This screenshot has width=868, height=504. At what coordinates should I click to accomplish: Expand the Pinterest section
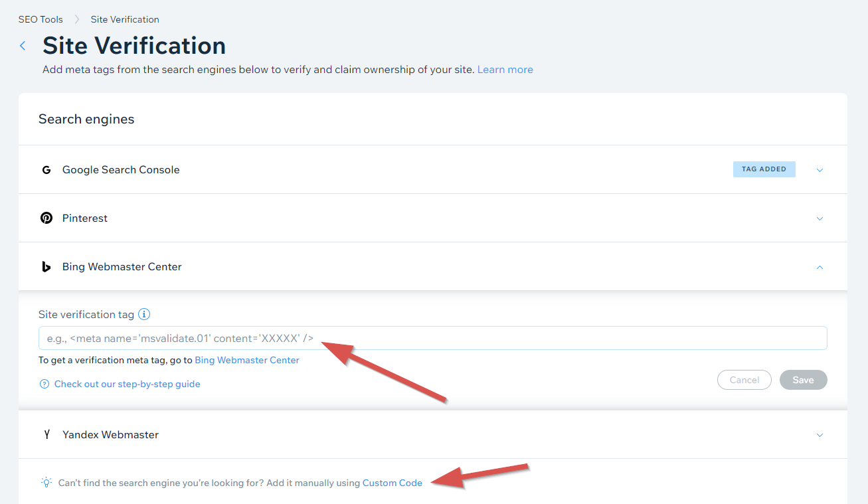click(x=820, y=218)
